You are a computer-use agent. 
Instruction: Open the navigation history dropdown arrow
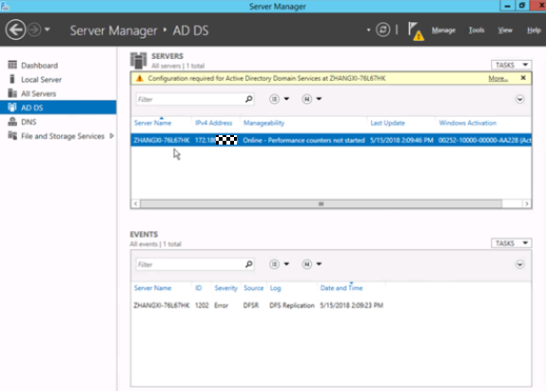48,29
